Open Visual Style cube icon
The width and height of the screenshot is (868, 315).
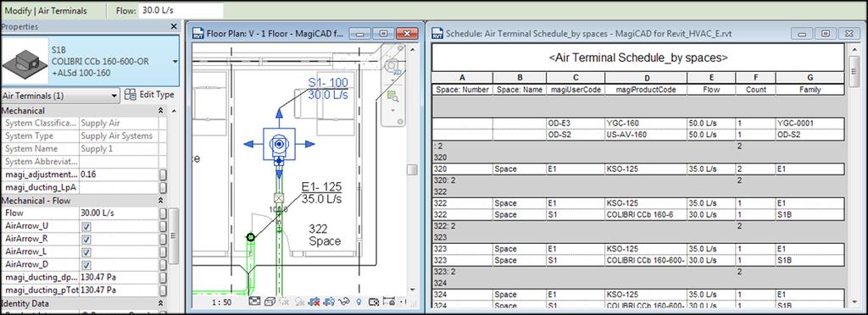click(270, 301)
